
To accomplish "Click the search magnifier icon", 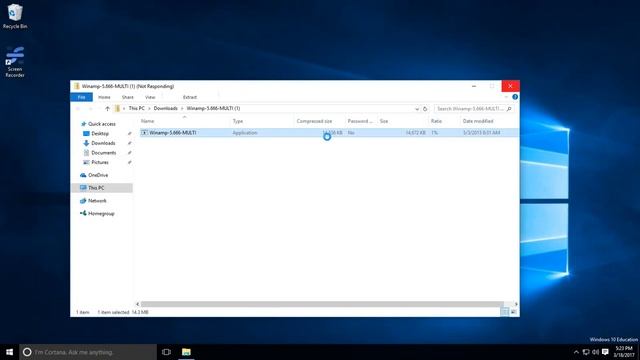I will point(509,109).
